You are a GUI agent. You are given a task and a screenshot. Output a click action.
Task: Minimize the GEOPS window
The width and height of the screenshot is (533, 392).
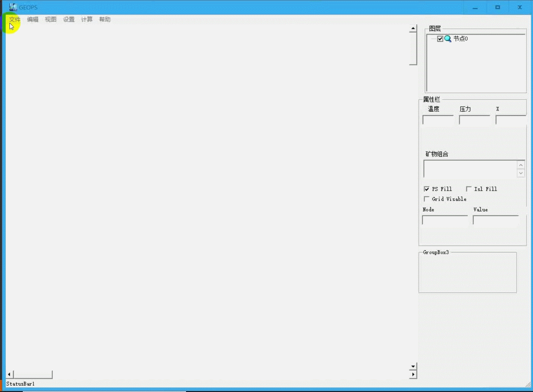[x=475, y=7]
